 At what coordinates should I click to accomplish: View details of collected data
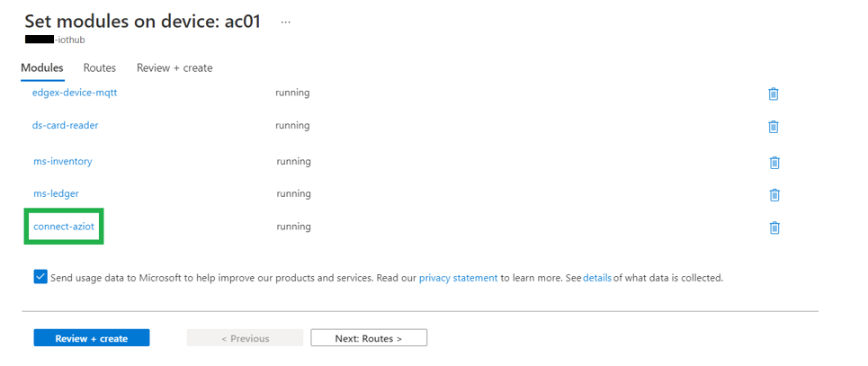tap(596, 279)
